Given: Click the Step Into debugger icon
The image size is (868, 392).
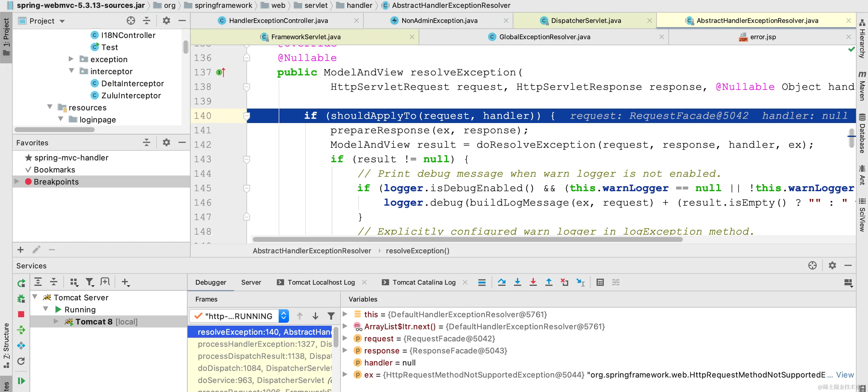Looking at the screenshot, I should [x=517, y=282].
